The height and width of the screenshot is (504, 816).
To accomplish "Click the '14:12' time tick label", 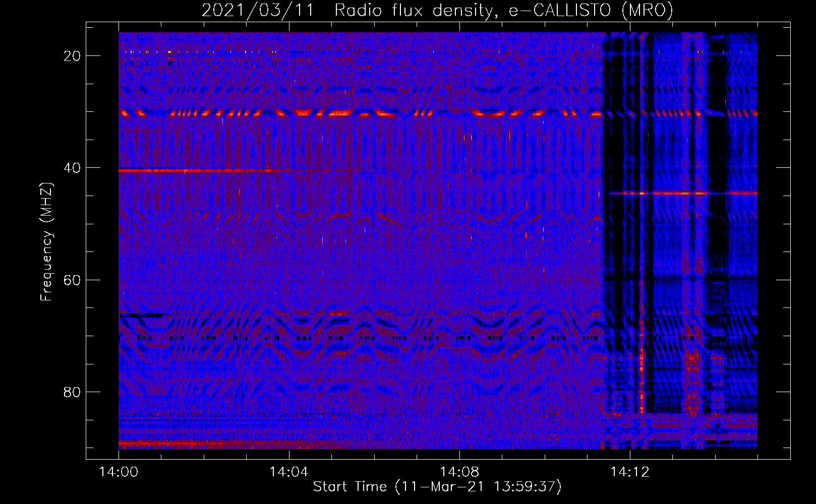I will 630,472.
